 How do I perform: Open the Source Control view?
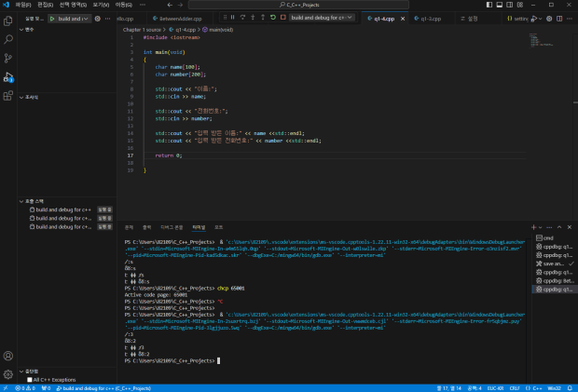point(8,58)
